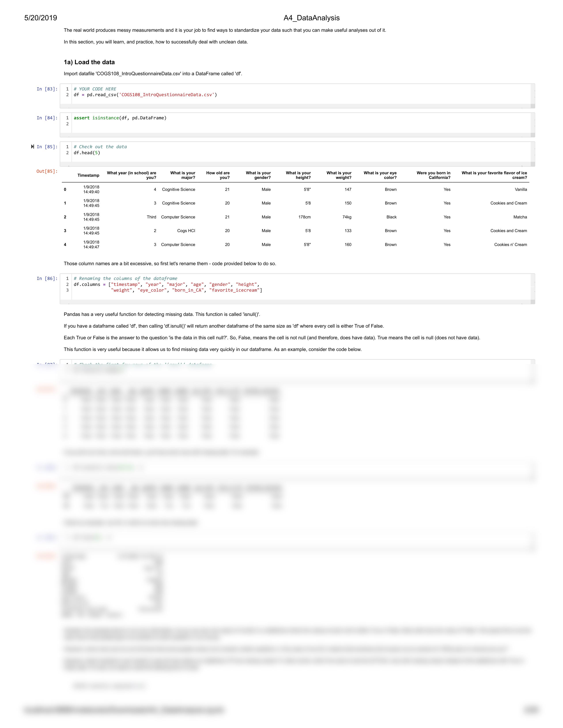The width and height of the screenshot is (563, 728).
Task: Click the 'Third' year cell in row 2
Action: click(x=151, y=217)
